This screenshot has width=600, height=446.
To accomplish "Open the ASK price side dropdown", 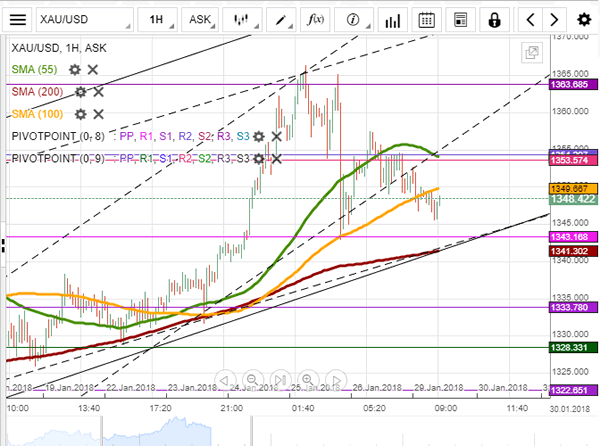I will coord(201,19).
